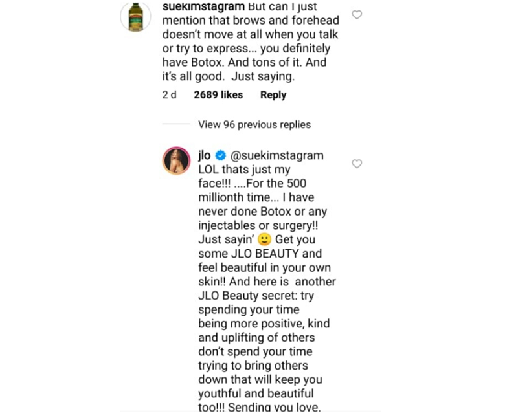518x420 pixels.
Task: Open jlo's profile via the username label
Action: [203, 155]
